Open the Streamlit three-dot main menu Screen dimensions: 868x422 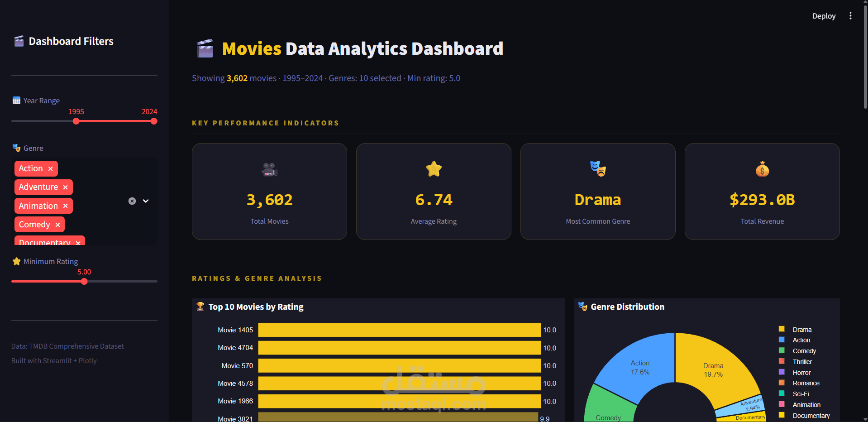(850, 16)
